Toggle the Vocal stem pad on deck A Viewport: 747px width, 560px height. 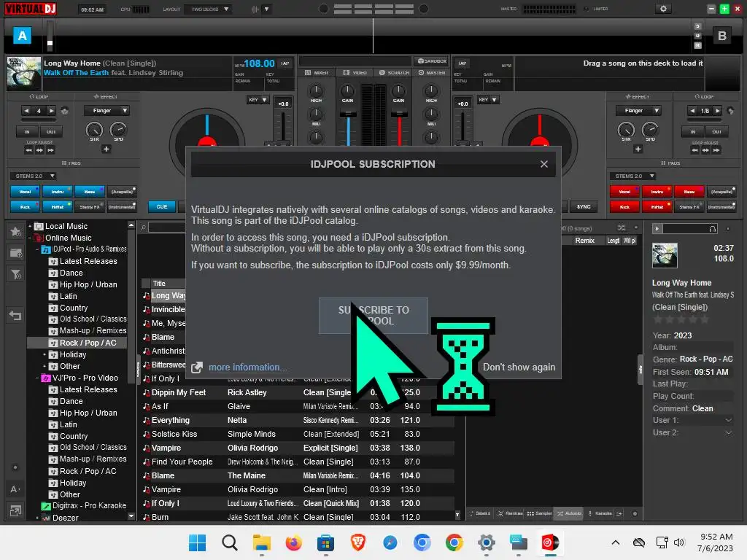click(26, 192)
